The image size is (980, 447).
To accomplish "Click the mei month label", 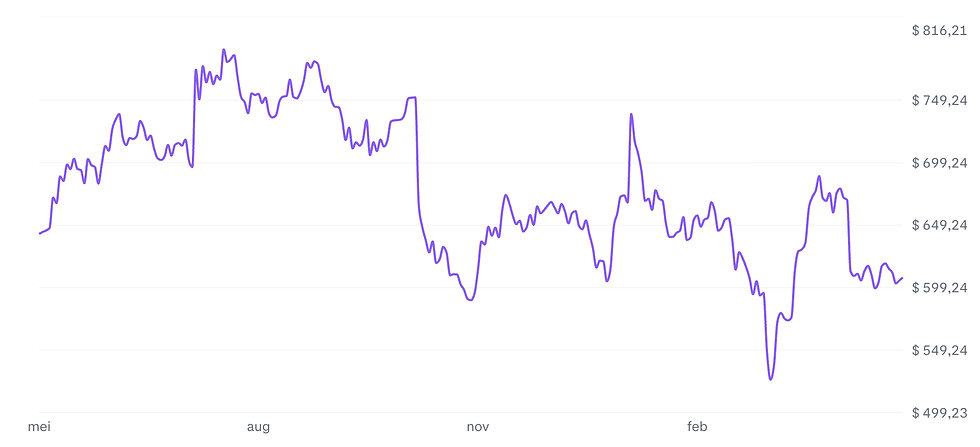I will coord(39,427).
